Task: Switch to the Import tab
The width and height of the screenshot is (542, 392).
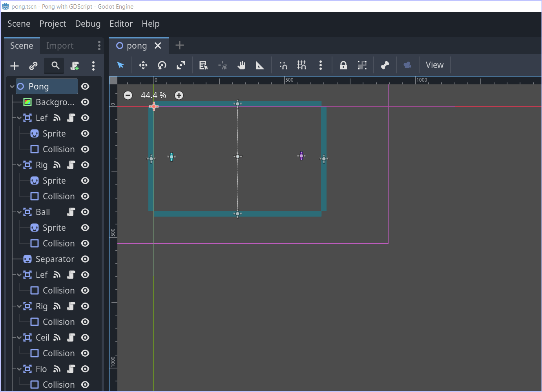Action: (59, 46)
